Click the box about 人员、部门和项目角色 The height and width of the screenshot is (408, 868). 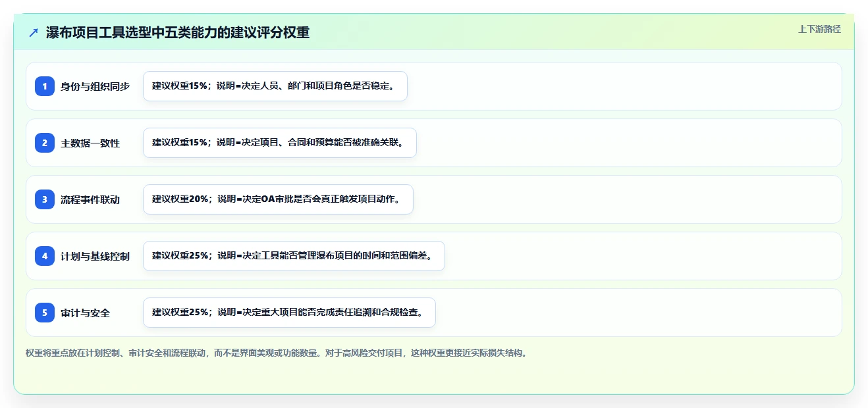[275, 86]
